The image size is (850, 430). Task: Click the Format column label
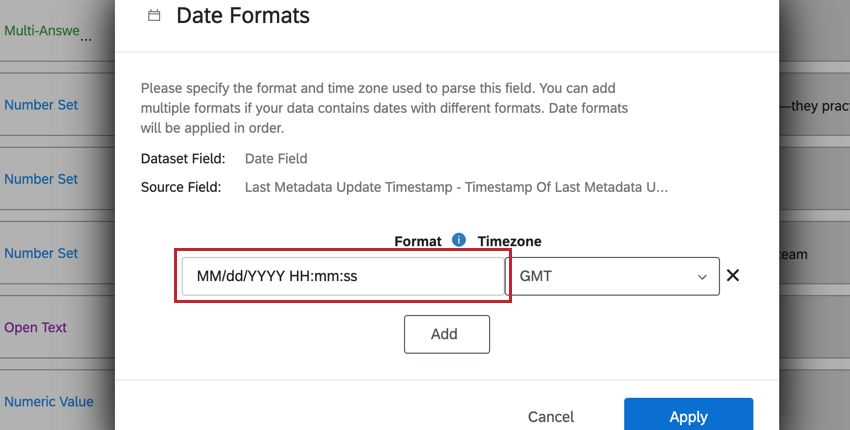point(418,241)
